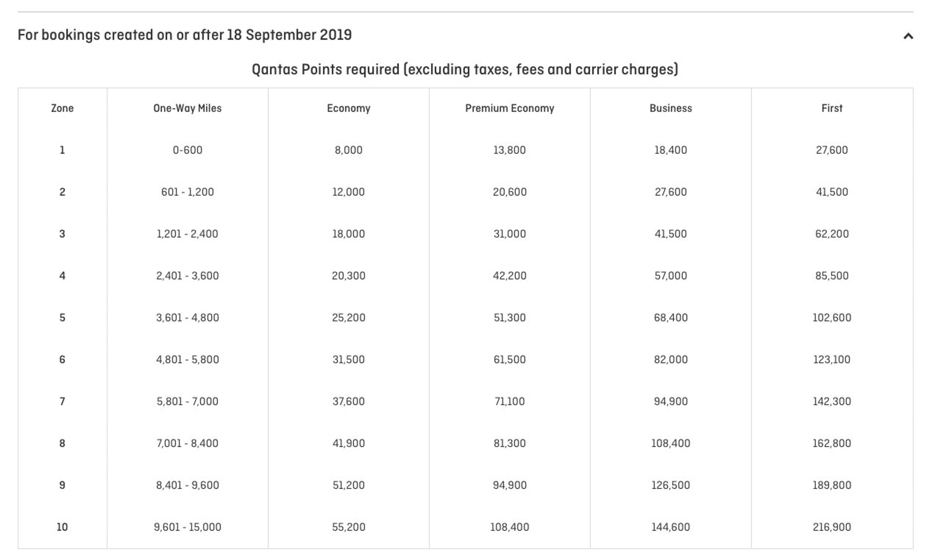Click the 162,800 First points cell
Viewport: 926px width, 560px height.
click(832, 443)
